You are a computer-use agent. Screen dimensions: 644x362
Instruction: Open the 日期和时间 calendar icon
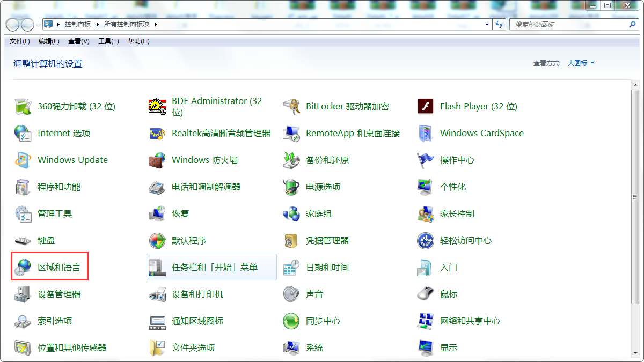(x=291, y=267)
